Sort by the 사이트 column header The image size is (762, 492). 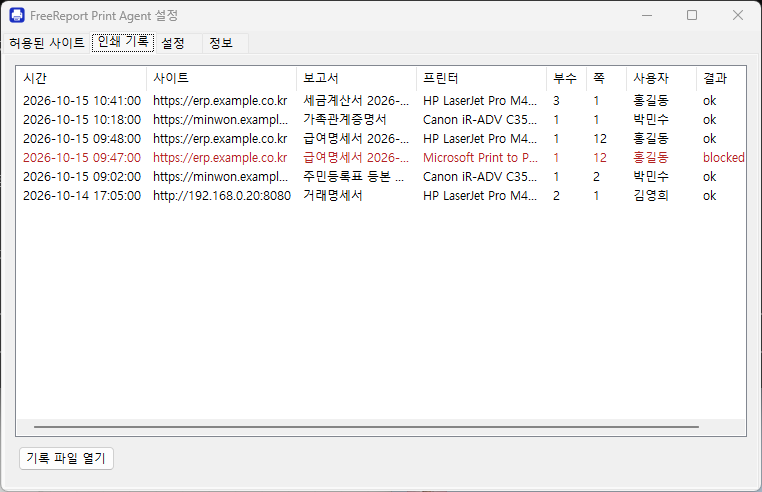click(x=221, y=78)
